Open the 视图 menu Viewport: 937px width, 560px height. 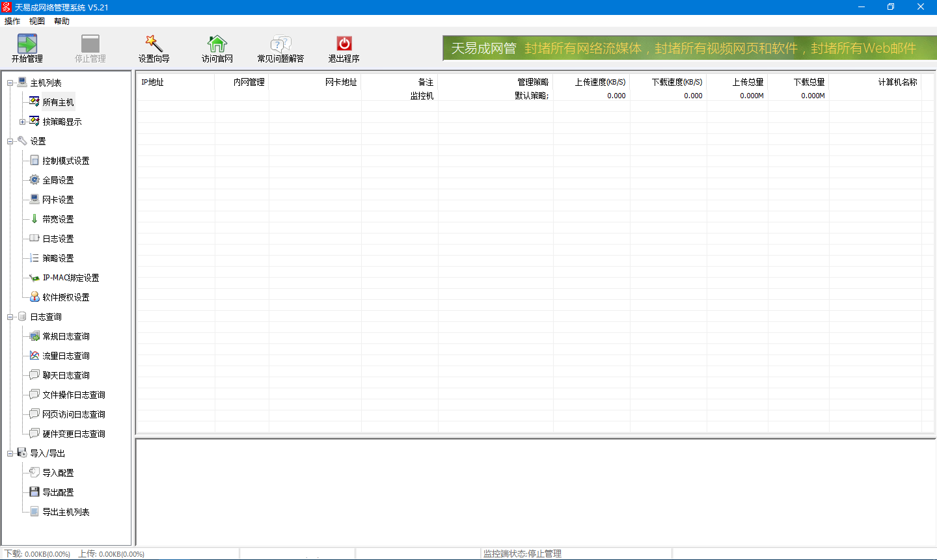click(37, 21)
